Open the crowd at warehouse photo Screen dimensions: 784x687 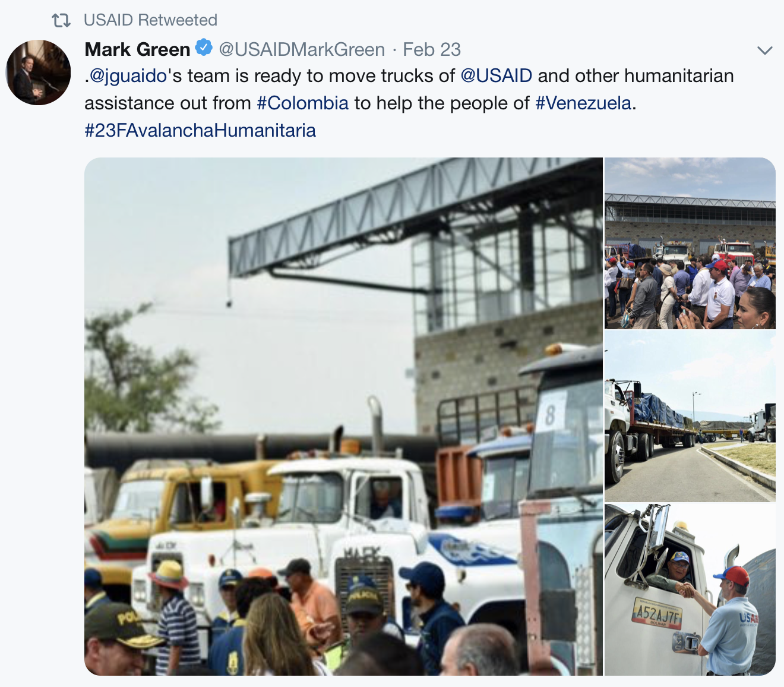click(690, 243)
